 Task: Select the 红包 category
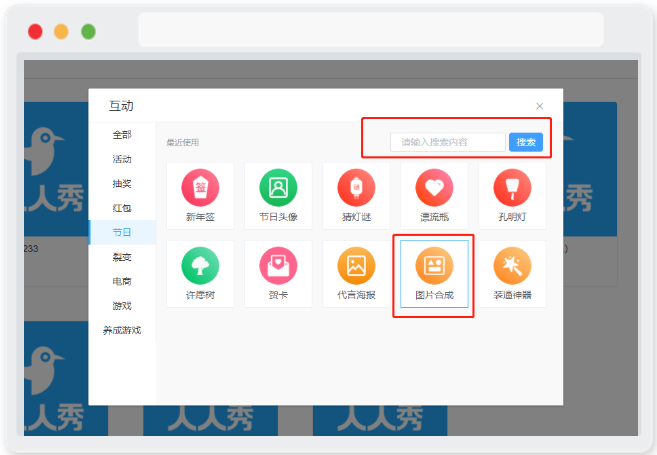coord(122,208)
